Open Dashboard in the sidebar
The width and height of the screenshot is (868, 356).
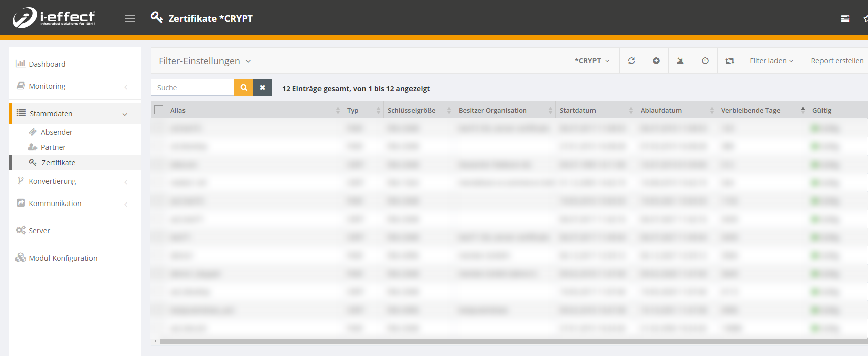tap(47, 64)
